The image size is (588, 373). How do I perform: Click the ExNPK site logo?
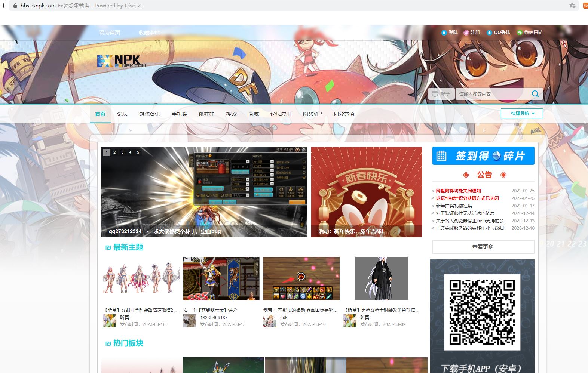[x=121, y=61]
